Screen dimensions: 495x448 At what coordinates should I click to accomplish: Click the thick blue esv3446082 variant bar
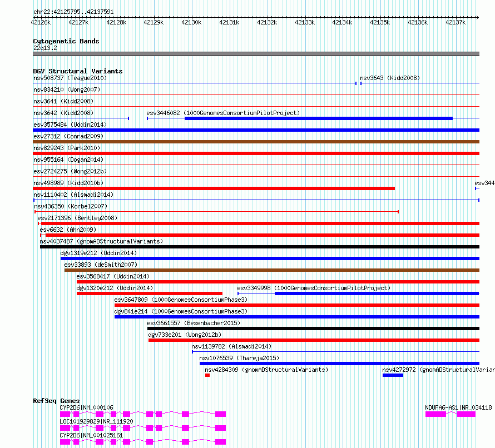click(319, 118)
